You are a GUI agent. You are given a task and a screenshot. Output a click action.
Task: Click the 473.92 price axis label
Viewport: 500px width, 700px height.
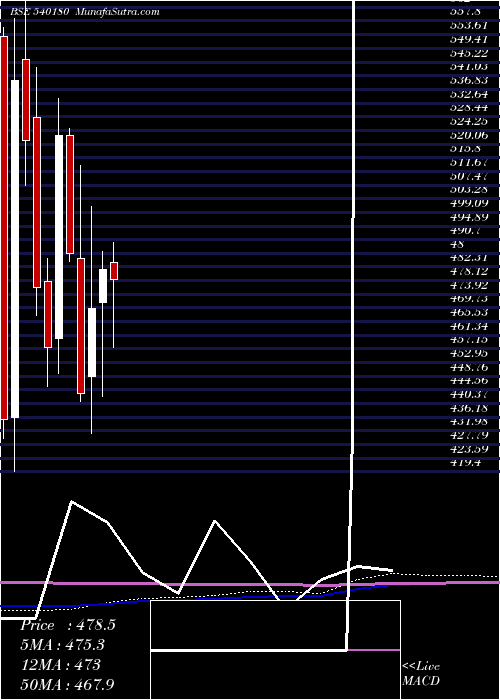click(x=469, y=284)
